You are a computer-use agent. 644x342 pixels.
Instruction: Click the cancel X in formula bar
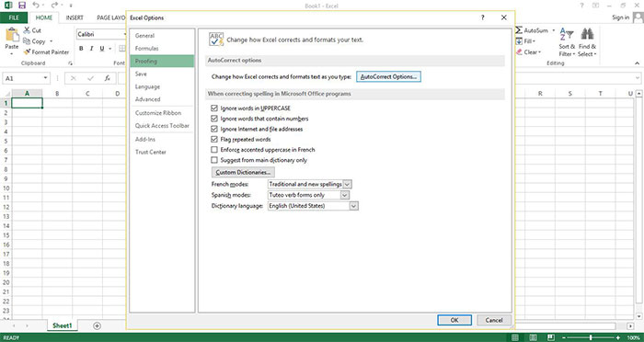pyautogui.click(x=73, y=78)
